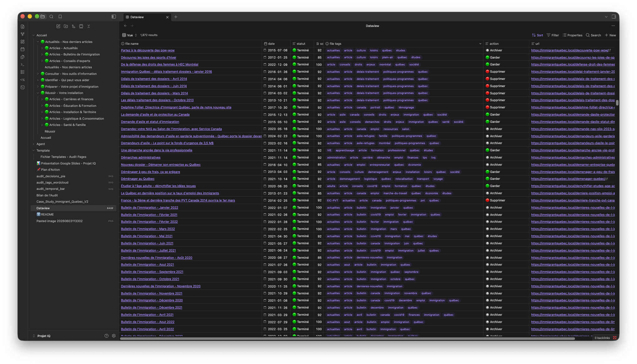
Task: Click the Sort button
Action: [x=537, y=35]
